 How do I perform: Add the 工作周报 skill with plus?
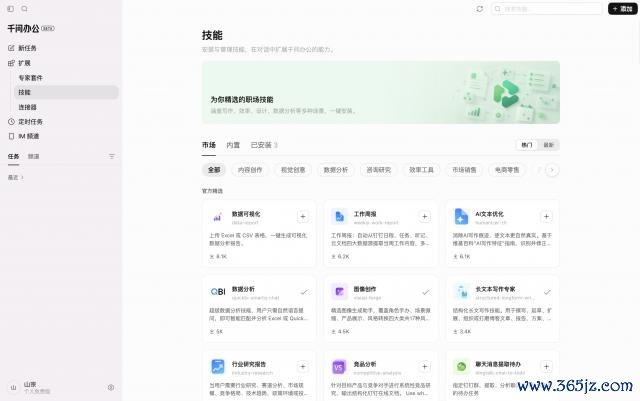[x=424, y=216]
